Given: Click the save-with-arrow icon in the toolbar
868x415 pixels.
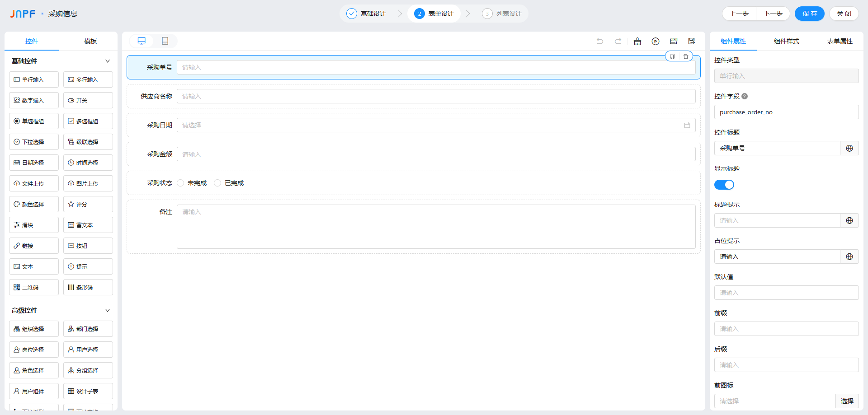Looking at the screenshot, I should coord(692,41).
